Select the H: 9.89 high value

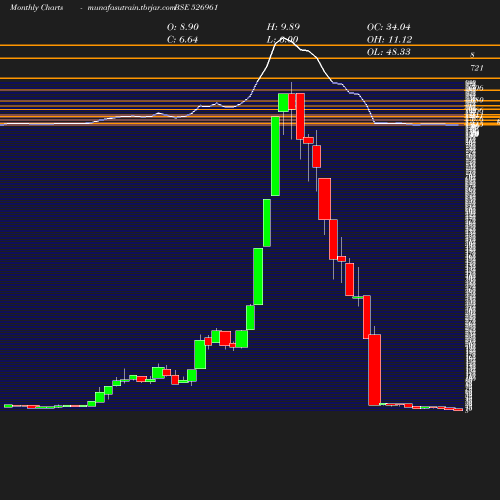click(x=283, y=27)
